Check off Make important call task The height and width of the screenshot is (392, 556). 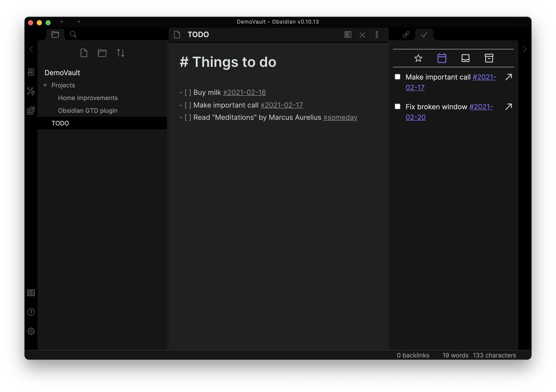pos(397,77)
